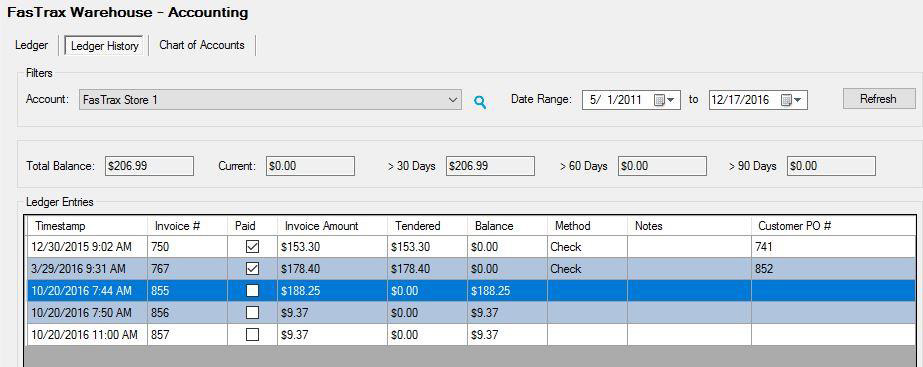Click Customer PO number 852 cell
This screenshot has height=367, width=923.
click(x=834, y=269)
